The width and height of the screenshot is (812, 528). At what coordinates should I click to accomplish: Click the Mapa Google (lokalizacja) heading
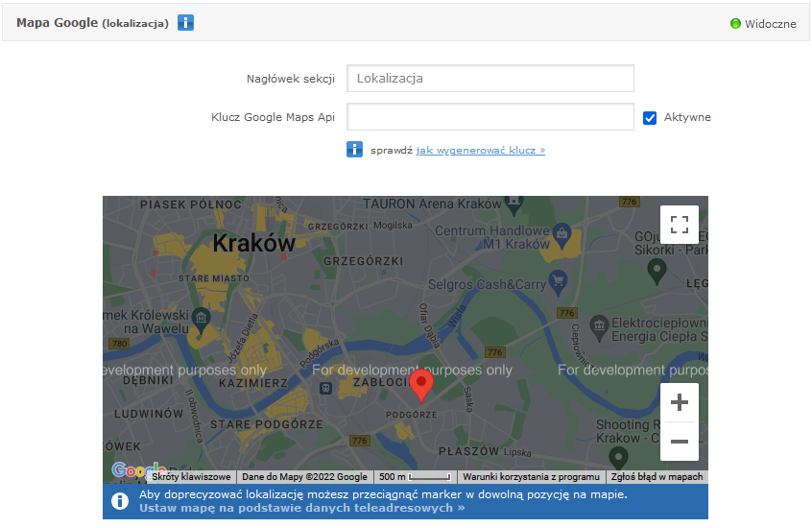pyautogui.click(x=93, y=23)
